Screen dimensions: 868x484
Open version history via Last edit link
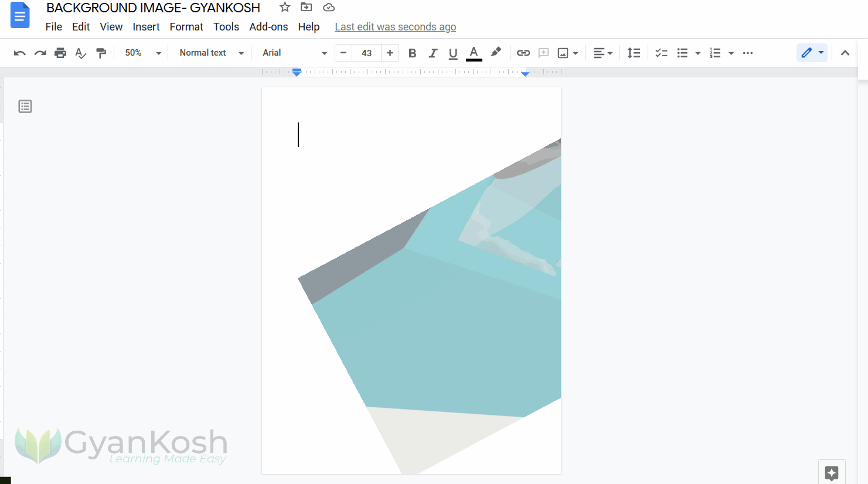[x=395, y=26]
